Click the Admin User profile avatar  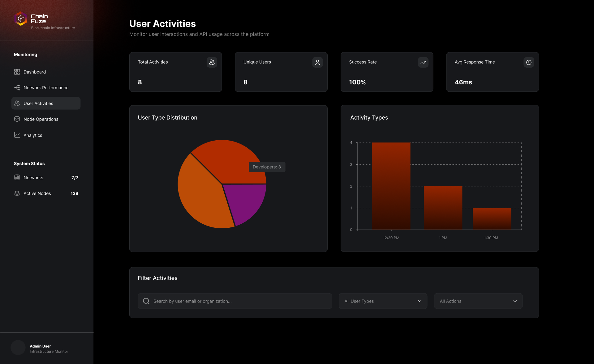point(18,348)
